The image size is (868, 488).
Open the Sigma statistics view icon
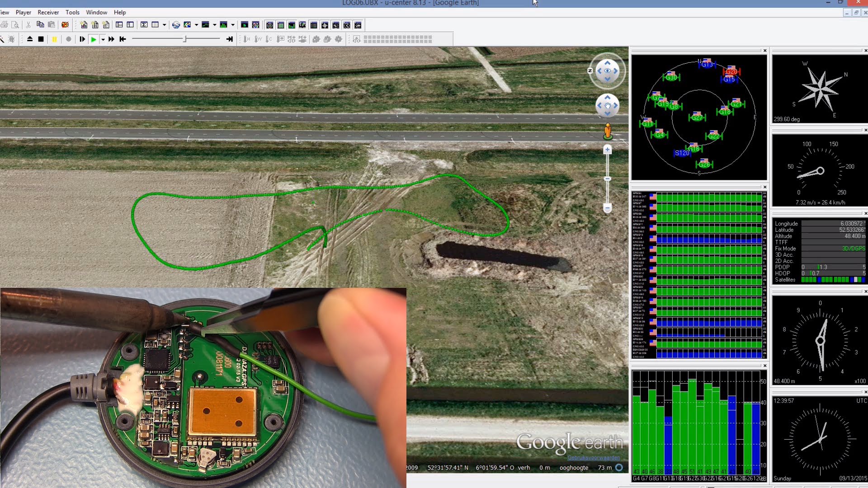coord(144,25)
